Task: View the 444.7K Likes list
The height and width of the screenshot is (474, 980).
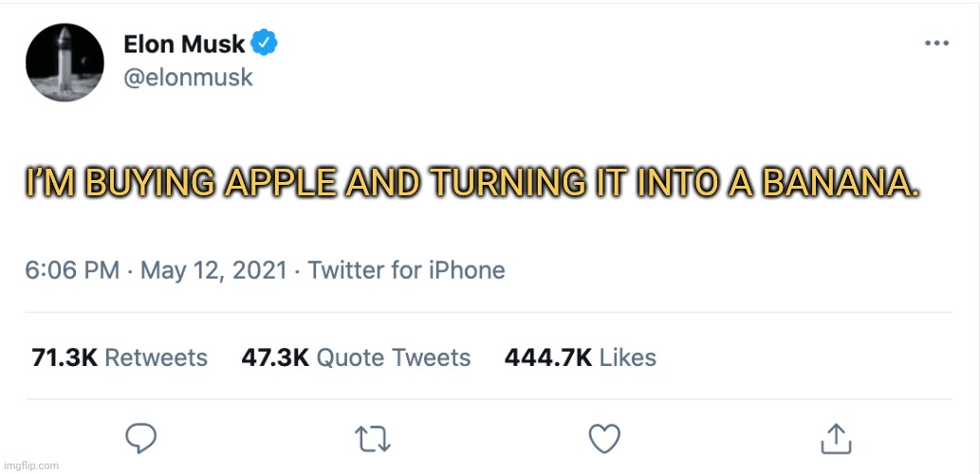Action: click(580, 357)
